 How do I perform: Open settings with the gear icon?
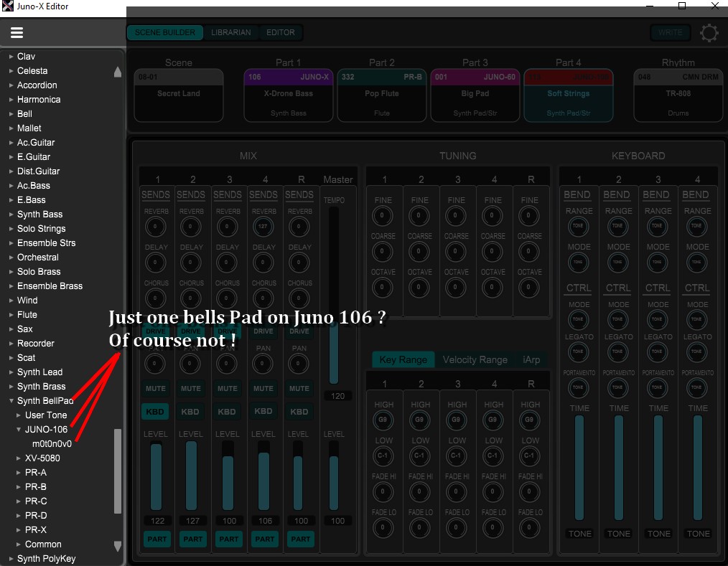click(x=709, y=33)
